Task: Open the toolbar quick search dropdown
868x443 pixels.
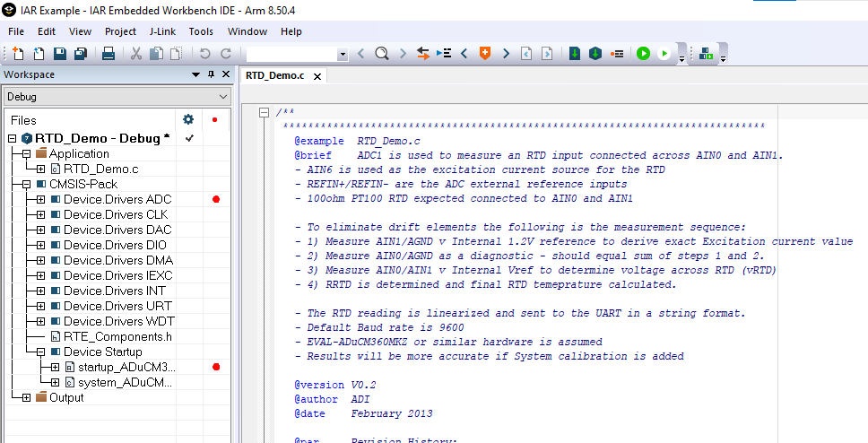Action: [x=343, y=55]
